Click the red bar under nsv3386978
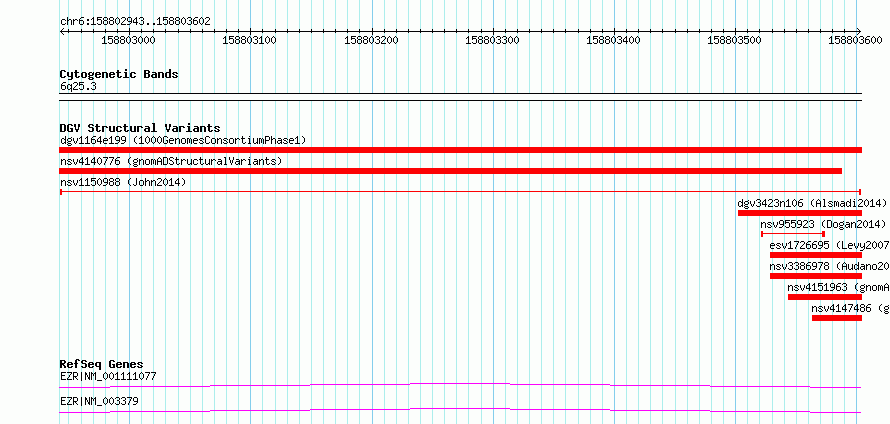The height and width of the screenshot is (424, 890). coord(816,276)
